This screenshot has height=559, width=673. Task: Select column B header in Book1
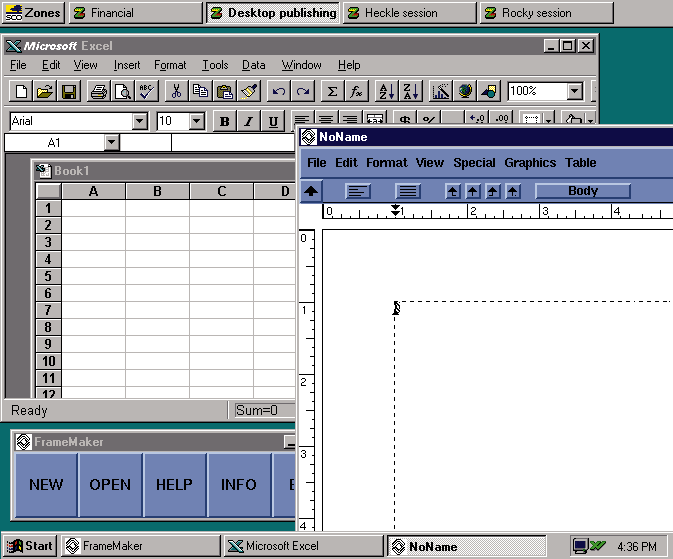click(158, 191)
